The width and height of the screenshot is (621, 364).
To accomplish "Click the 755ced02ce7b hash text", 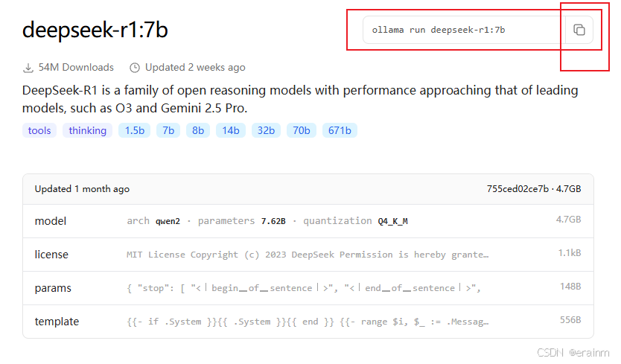I will (517, 189).
